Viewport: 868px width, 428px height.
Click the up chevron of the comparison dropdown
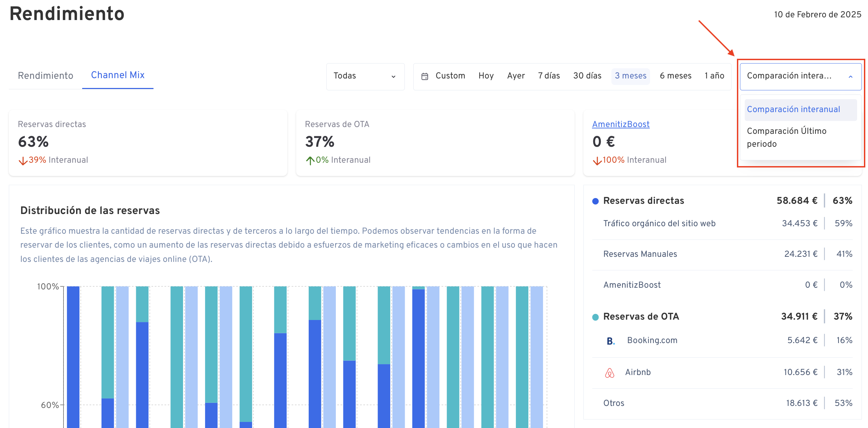click(x=851, y=77)
